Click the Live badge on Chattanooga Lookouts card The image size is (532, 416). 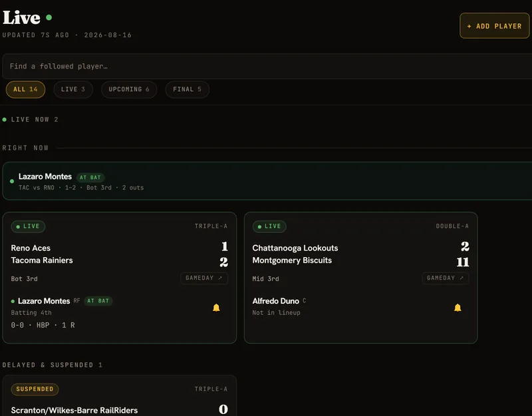click(x=269, y=226)
